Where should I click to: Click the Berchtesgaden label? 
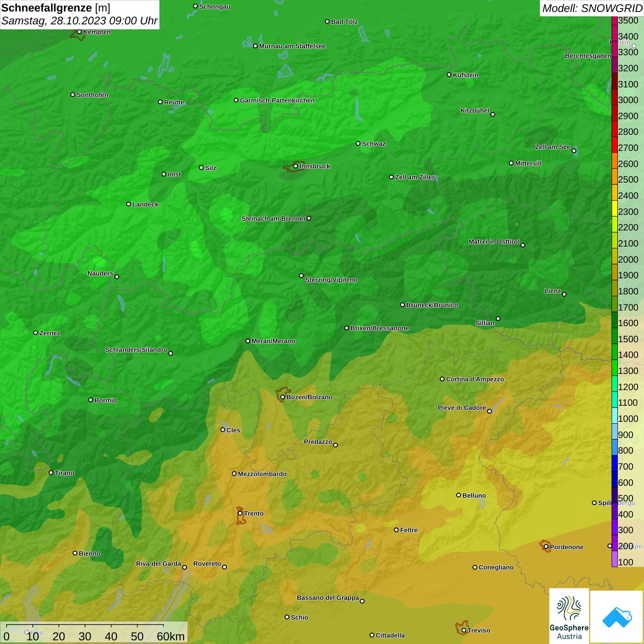click(588, 56)
